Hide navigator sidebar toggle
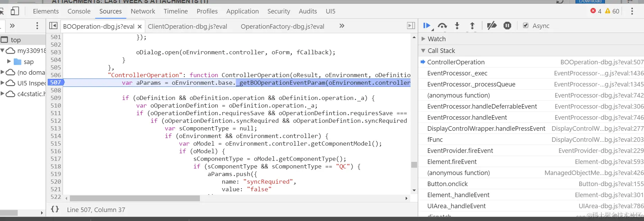Screen dimensions: 644x221 click(53, 26)
